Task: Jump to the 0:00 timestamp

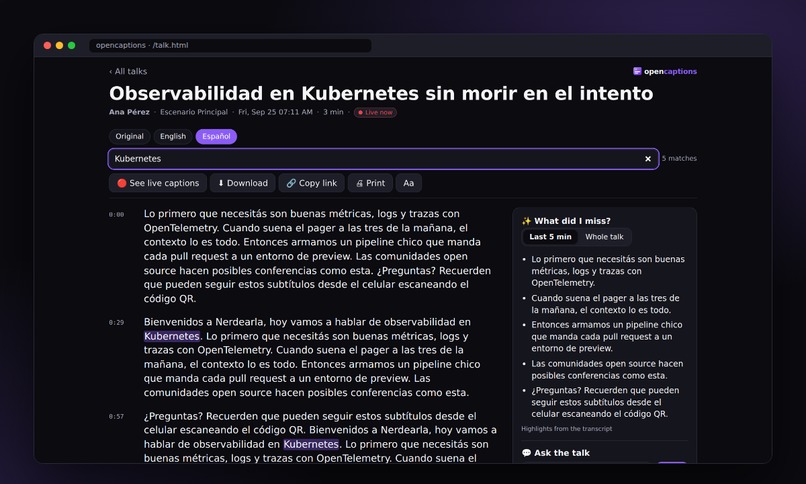Action: pyautogui.click(x=116, y=214)
